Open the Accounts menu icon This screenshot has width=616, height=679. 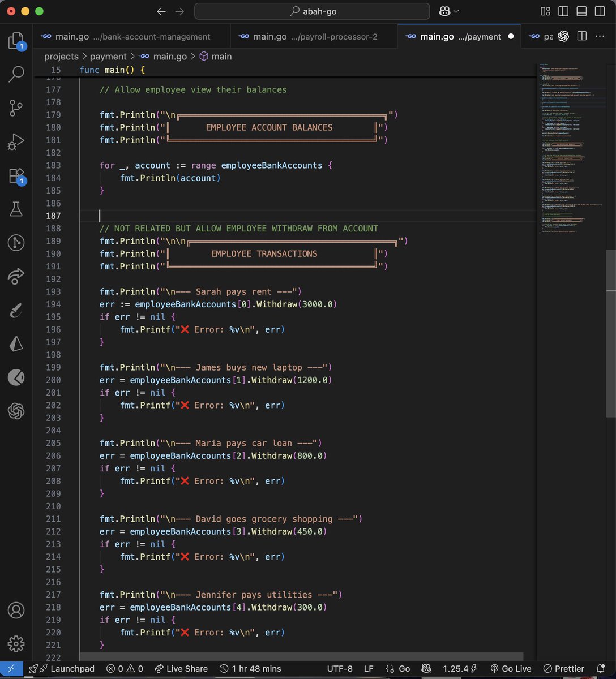pyautogui.click(x=16, y=610)
